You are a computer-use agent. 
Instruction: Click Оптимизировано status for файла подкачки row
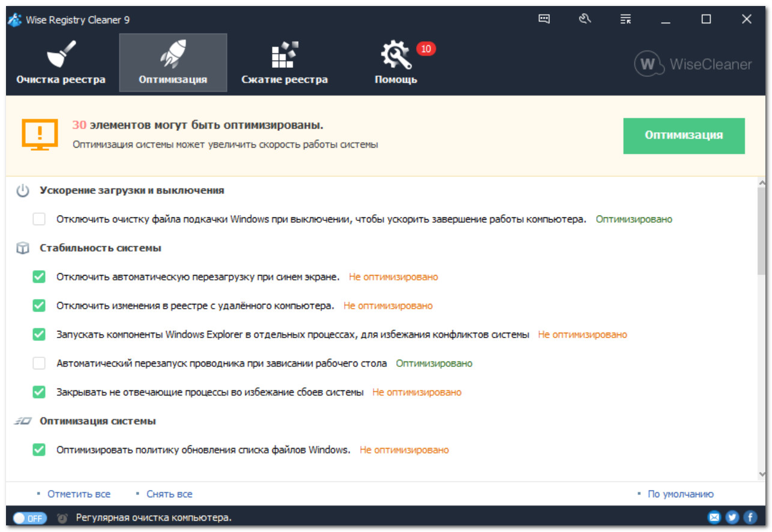(x=634, y=219)
